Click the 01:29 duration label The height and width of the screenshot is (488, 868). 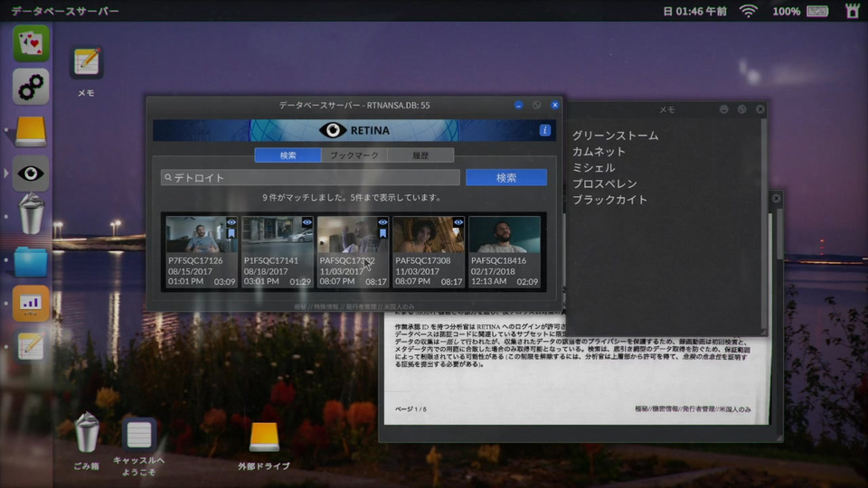coord(300,282)
